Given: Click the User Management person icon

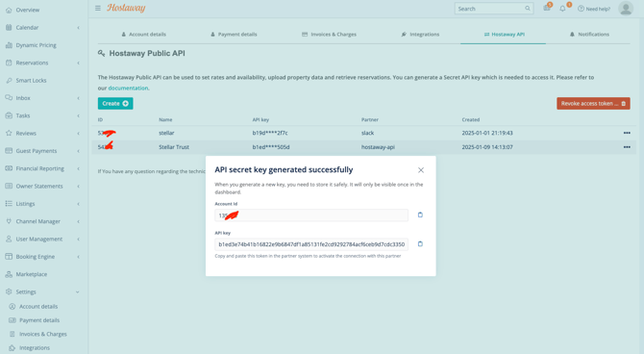Looking at the screenshot, I should tap(9, 239).
